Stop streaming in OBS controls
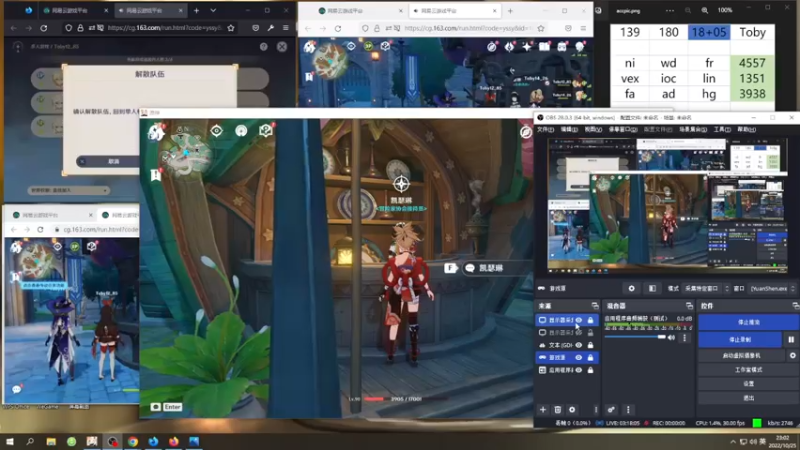 748,322
